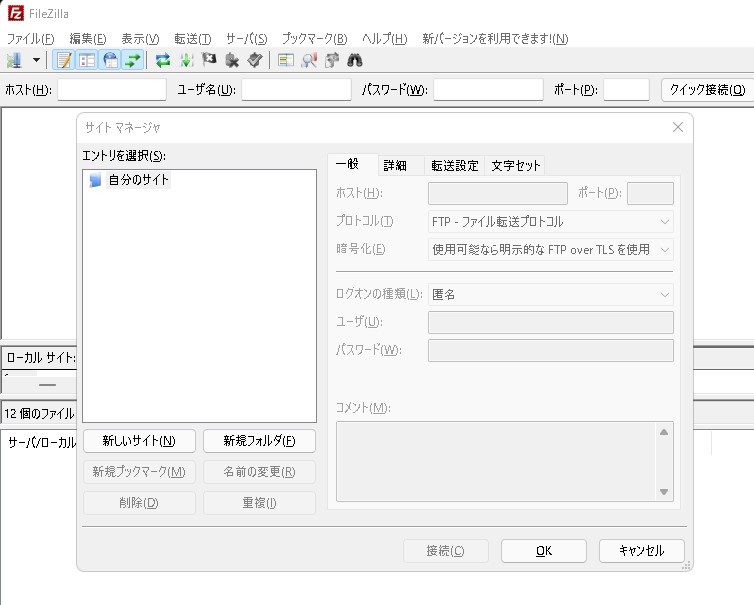Open the dropdown arrow beside Site Manager icon

[36, 60]
